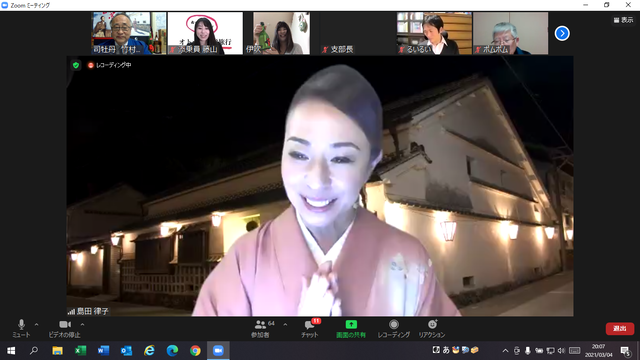640x360 pixels.
Task: Mute the microphone in Zoom
Action: coord(21,328)
